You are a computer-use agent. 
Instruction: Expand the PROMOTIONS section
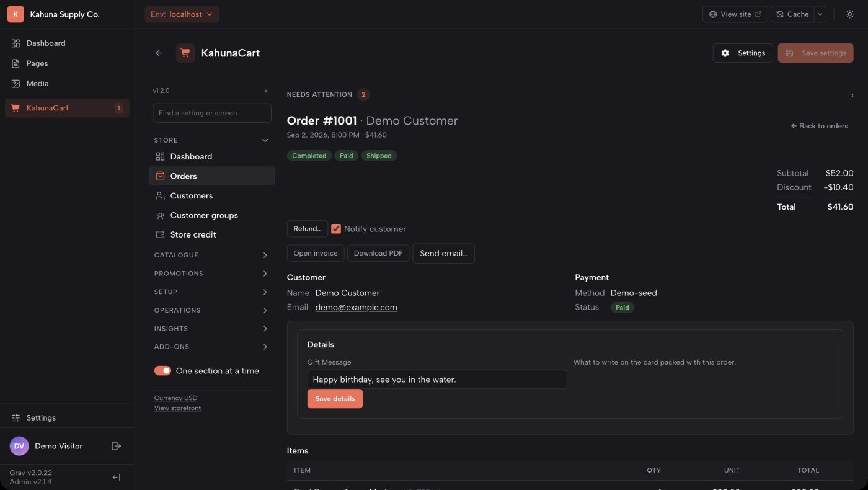point(211,274)
